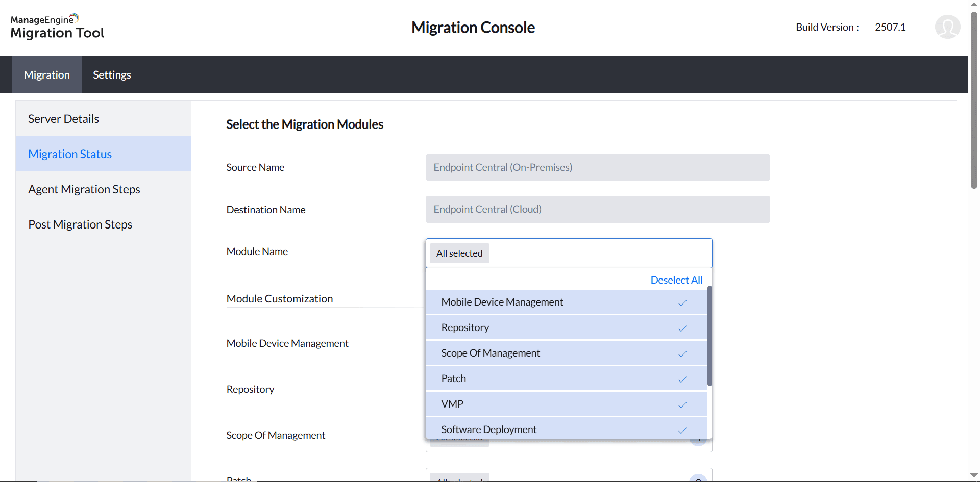Open the user profile avatar icon
Viewport: 980px width, 482px height.
pyautogui.click(x=947, y=27)
